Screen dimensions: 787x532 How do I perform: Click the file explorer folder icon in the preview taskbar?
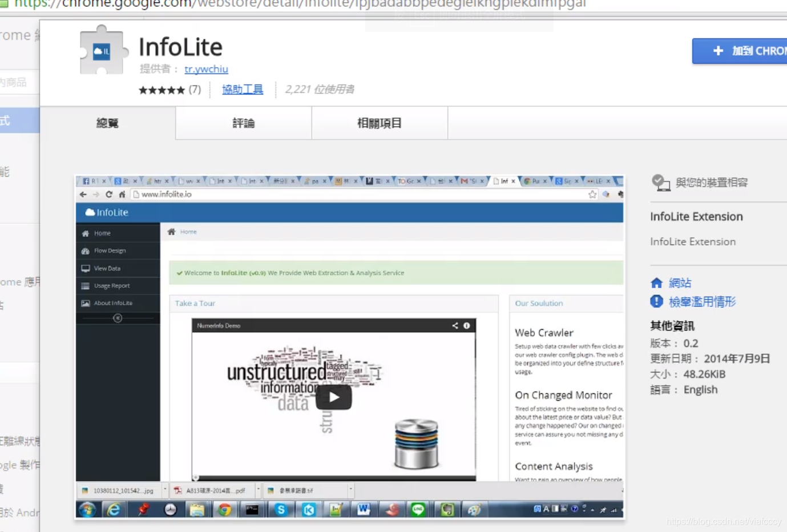point(197,510)
